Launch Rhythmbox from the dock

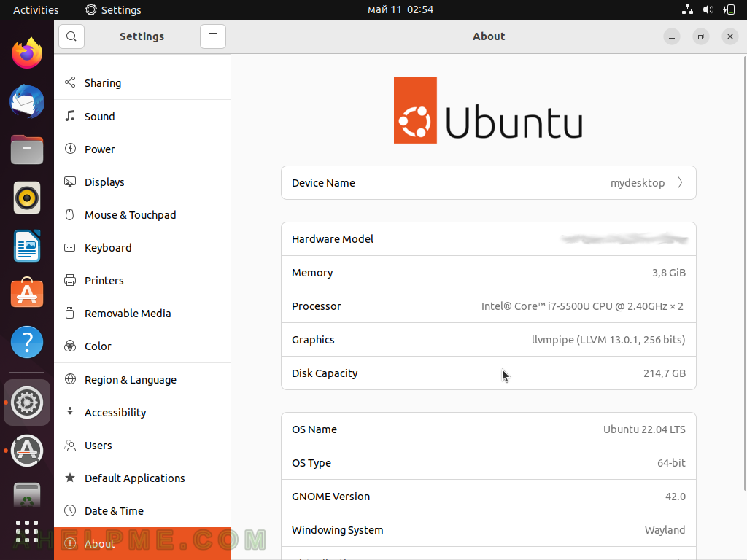[27, 198]
